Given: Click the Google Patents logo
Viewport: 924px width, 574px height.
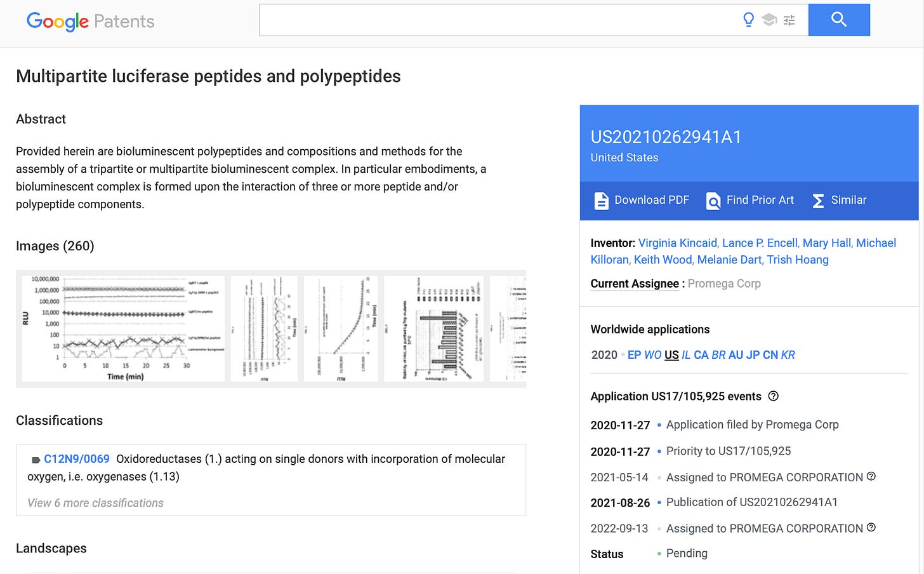Looking at the screenshot, I should (x=90, y=21).
